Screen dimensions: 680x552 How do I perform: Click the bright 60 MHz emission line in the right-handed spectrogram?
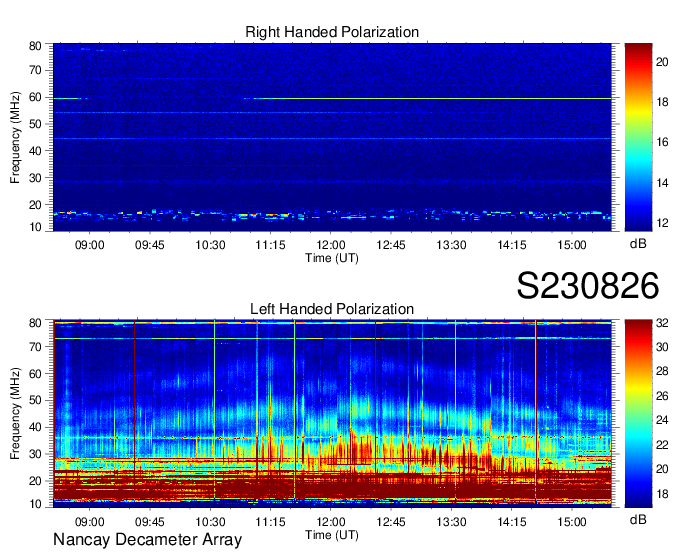432,99
